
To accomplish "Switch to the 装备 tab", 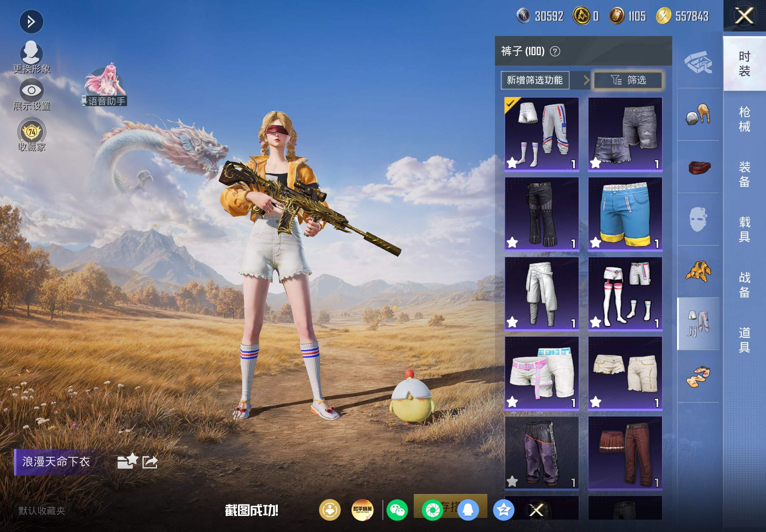I will coord(744,174).
